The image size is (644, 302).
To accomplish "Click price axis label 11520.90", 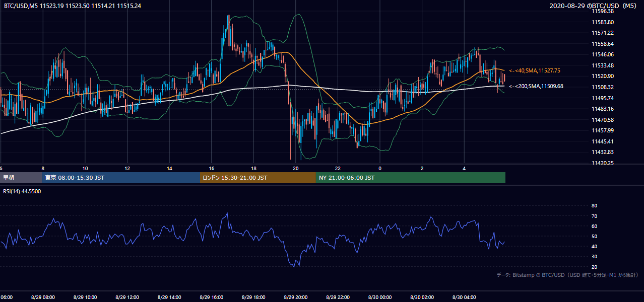I will click(x=603, y=76).
